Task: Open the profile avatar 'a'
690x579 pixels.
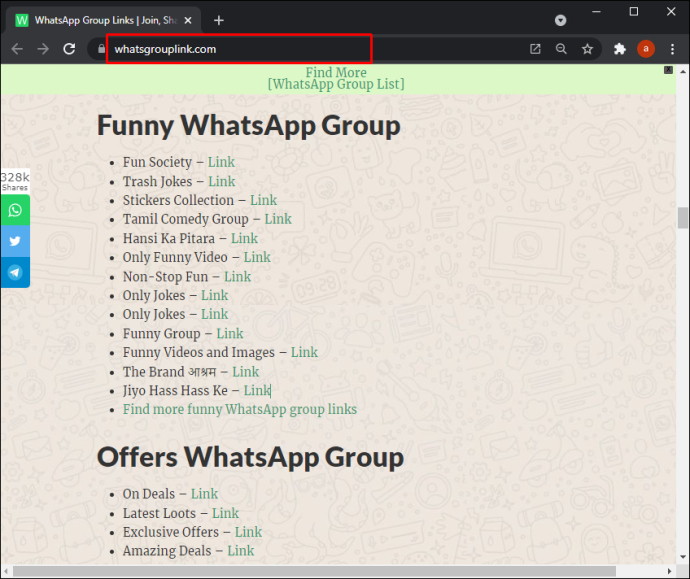Action: click(x=646, y=49)
